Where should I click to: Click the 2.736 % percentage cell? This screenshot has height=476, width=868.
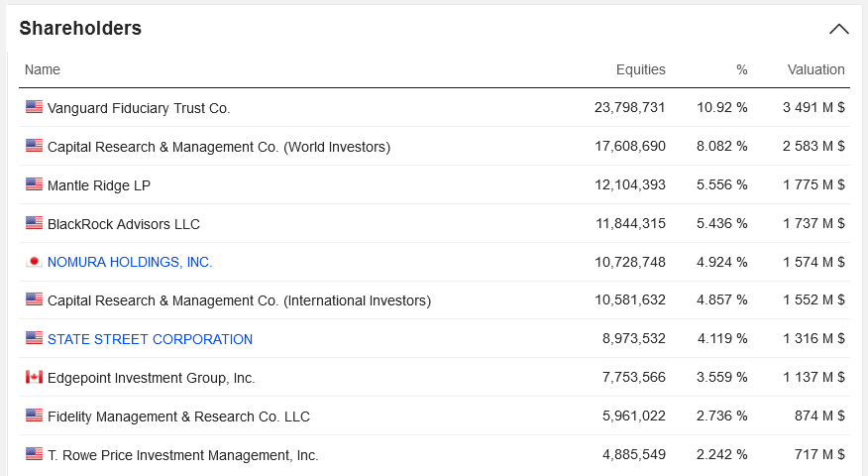(722, 416)
